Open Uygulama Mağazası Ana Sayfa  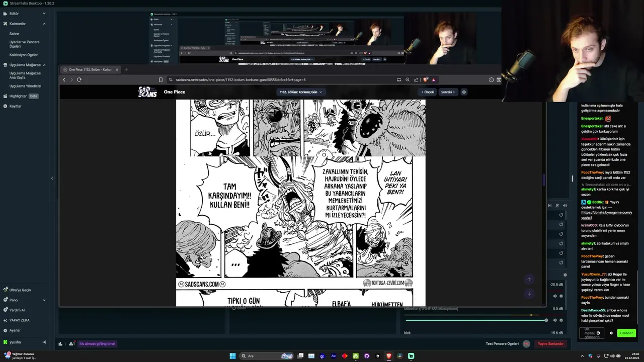(x=25, y=75)
